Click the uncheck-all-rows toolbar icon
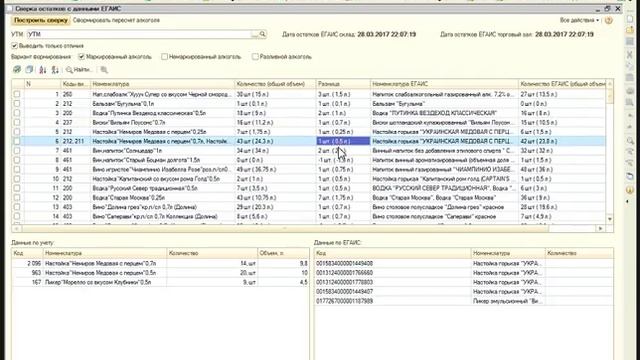 [29, 69]
